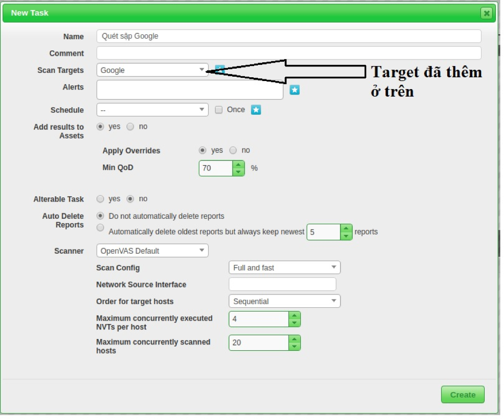Viewport: 504px width, 420px height.
Task: Open the Scanner dropdown
Action: (153, 252)
